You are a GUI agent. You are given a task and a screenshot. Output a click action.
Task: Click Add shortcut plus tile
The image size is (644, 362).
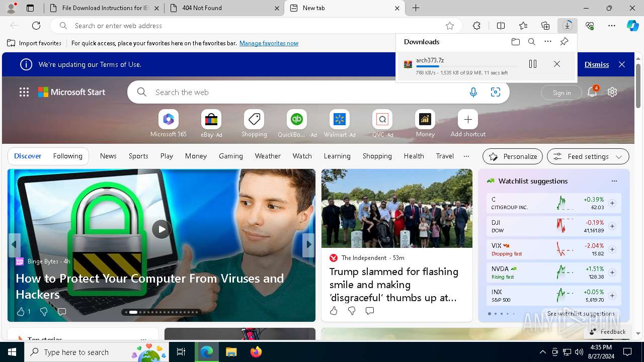click(x=468, y=124)
